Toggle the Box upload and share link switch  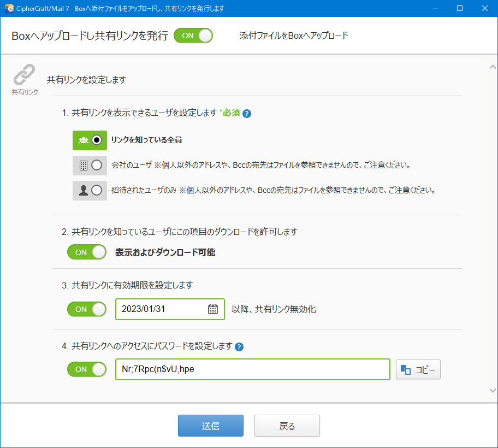[193, 36]
